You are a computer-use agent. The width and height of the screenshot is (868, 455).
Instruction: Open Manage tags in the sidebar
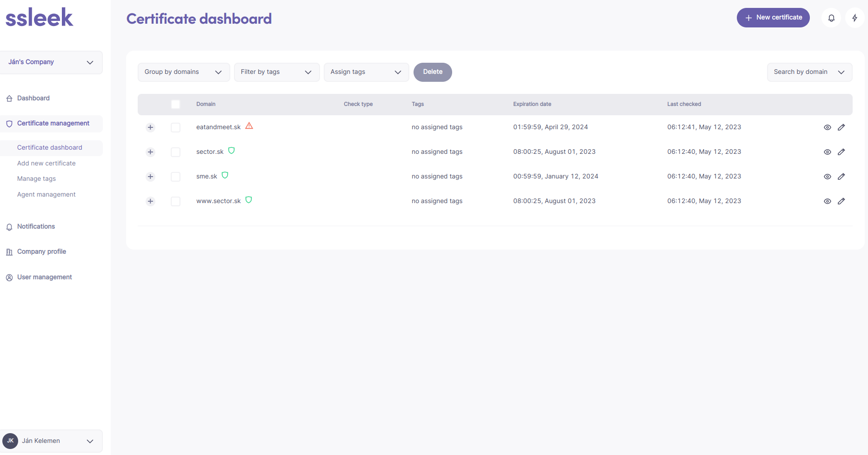pos(36,179)
